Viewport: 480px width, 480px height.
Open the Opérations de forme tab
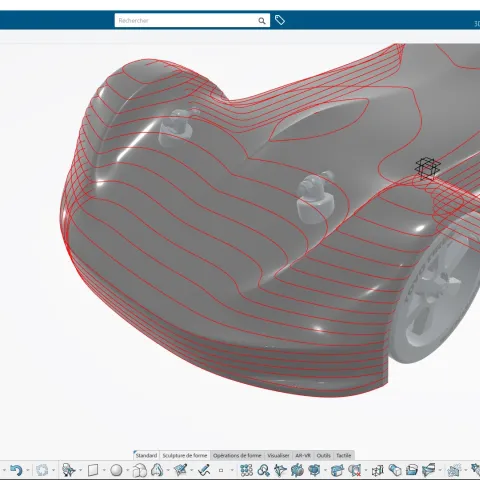[237, 455]
